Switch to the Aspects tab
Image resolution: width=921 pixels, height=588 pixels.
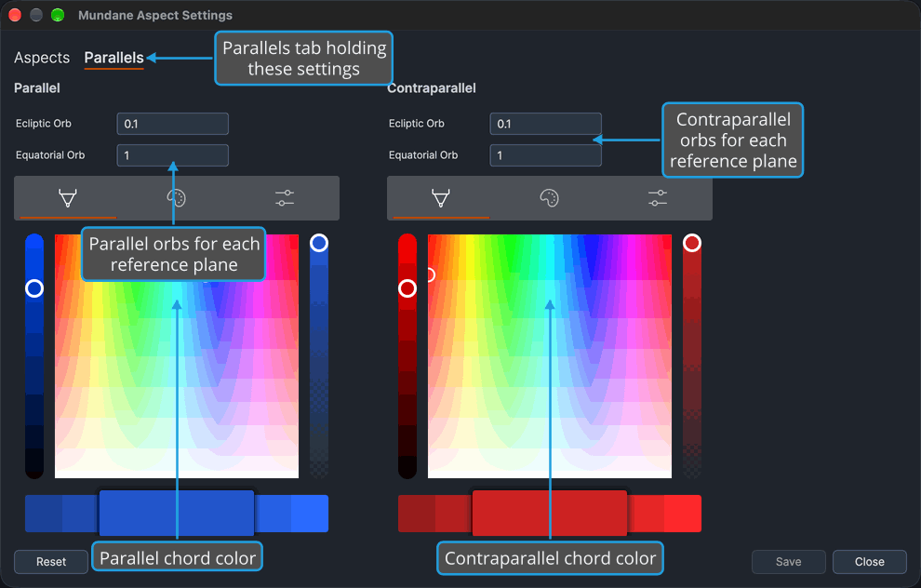click(42, 58)
